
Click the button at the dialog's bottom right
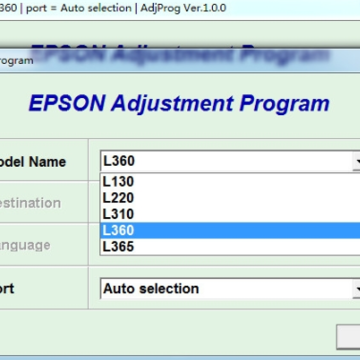click(x=349, y=337)
